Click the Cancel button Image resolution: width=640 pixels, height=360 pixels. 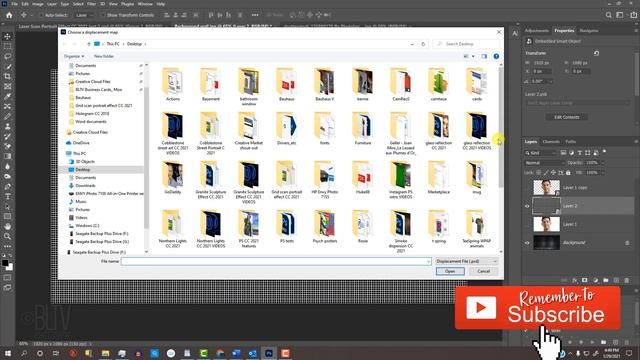coord(483,271)
